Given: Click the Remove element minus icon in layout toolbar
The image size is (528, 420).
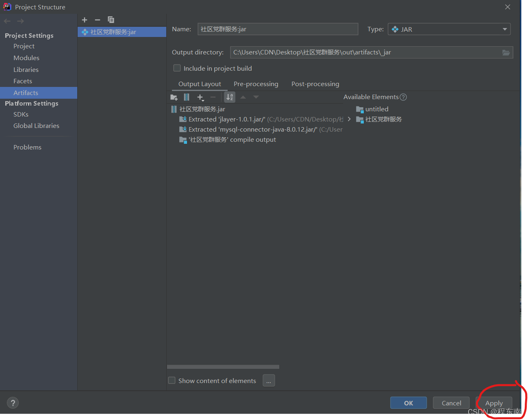Looking at the screenshot, I should coord(213,97).
